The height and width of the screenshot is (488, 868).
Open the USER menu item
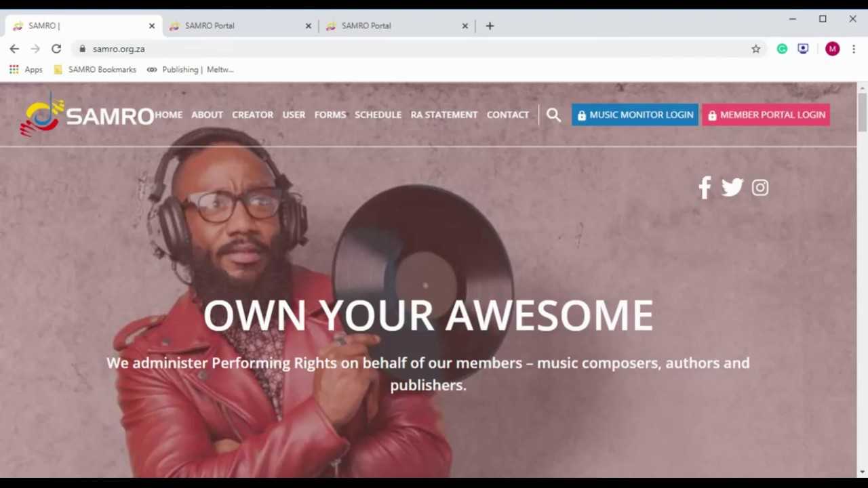pyautogui.click(x=294, y=115)
